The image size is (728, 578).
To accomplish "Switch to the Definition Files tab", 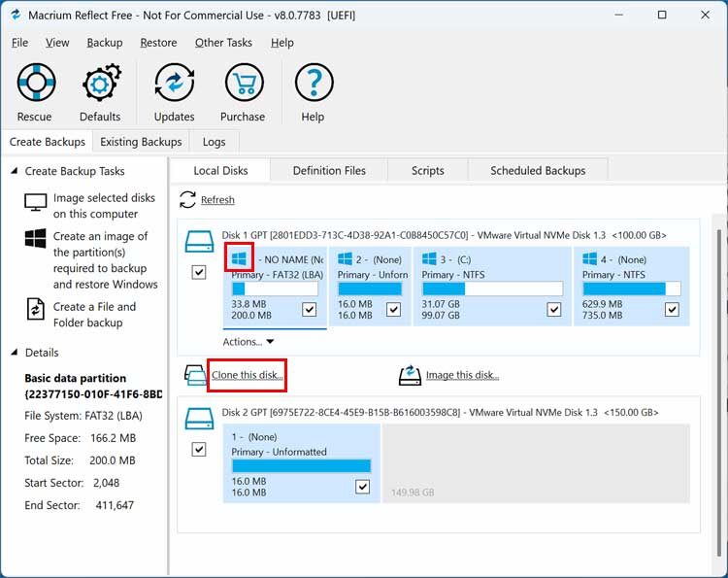I will [329, 171].
